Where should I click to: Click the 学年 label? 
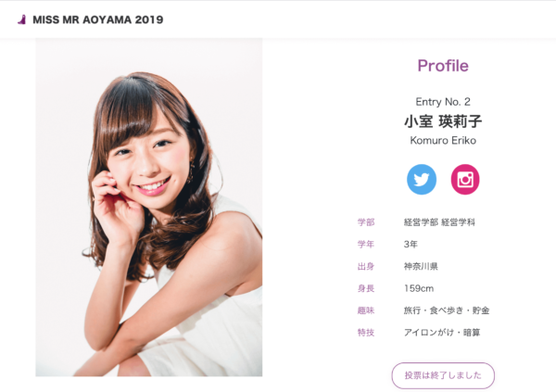366,245
